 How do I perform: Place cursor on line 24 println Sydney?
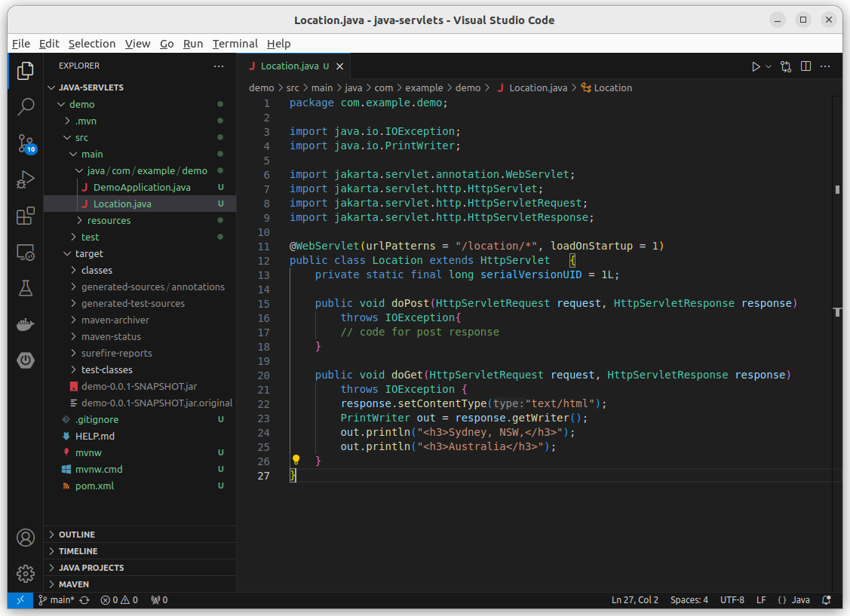[x=458, y=432]
